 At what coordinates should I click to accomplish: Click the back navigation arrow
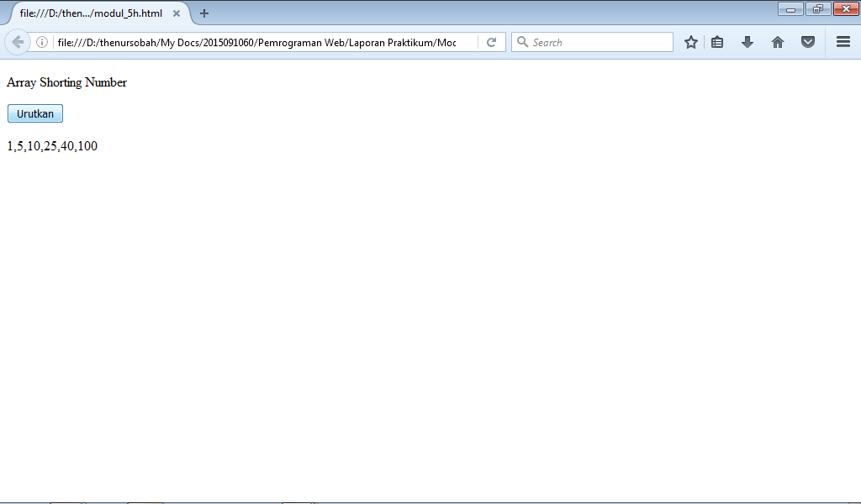(17, 42)
